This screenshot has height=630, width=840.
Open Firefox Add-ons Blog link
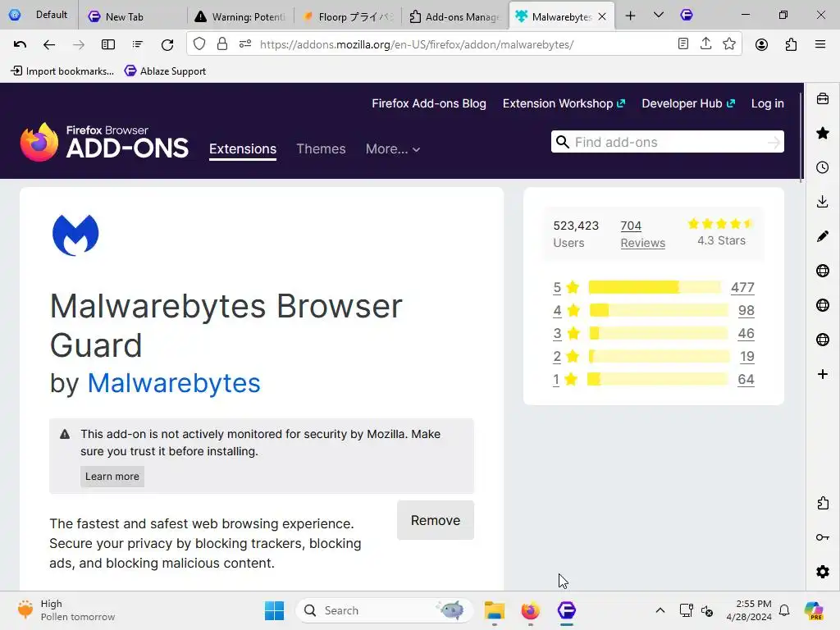[x=429, y=103]
